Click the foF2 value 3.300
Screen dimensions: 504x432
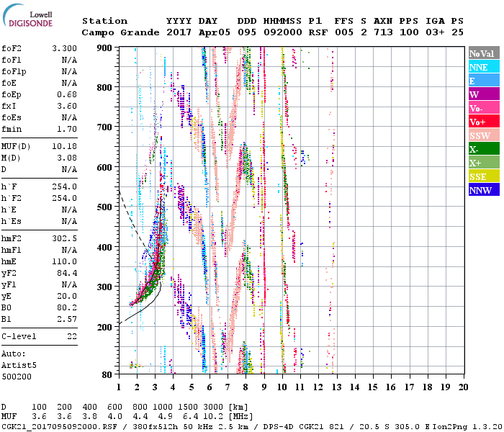[x=63, y=49]
